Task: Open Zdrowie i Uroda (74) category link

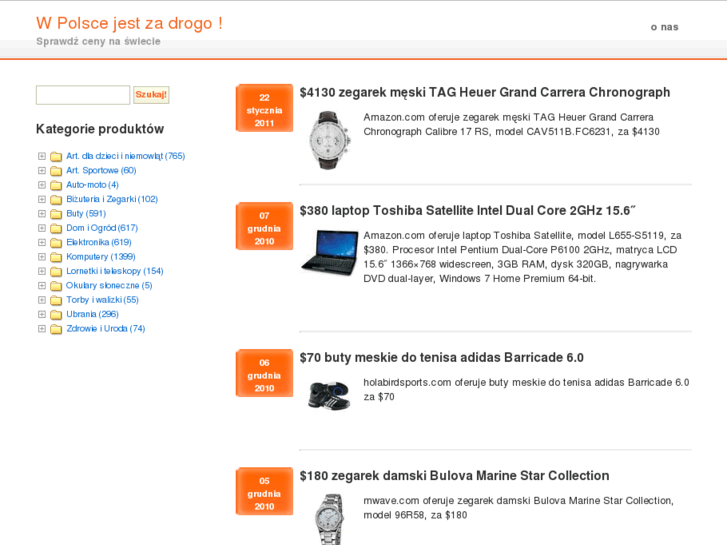Action: [x=106, y=328]
